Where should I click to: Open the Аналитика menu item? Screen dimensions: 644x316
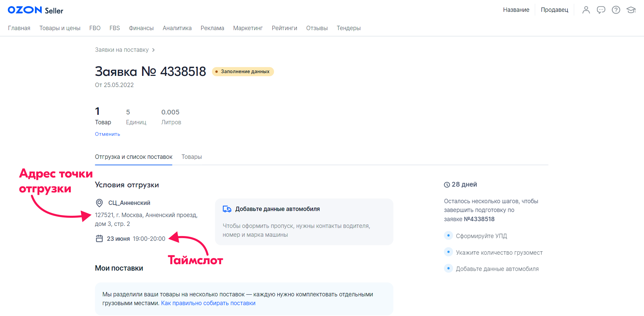177,28
